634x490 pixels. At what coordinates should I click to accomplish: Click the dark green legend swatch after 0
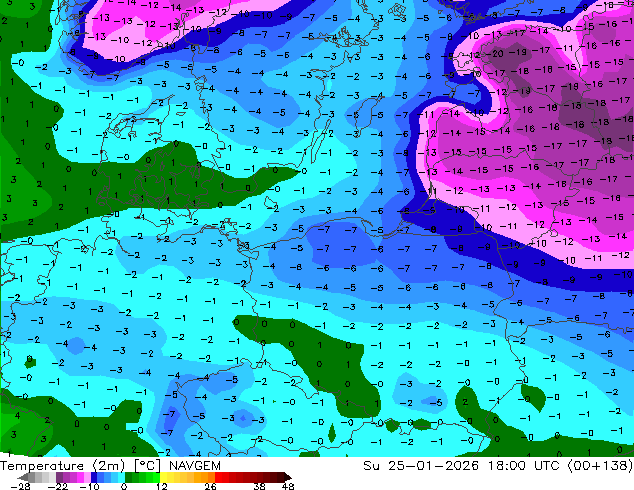pyautogui.click(x=129, y=477)
